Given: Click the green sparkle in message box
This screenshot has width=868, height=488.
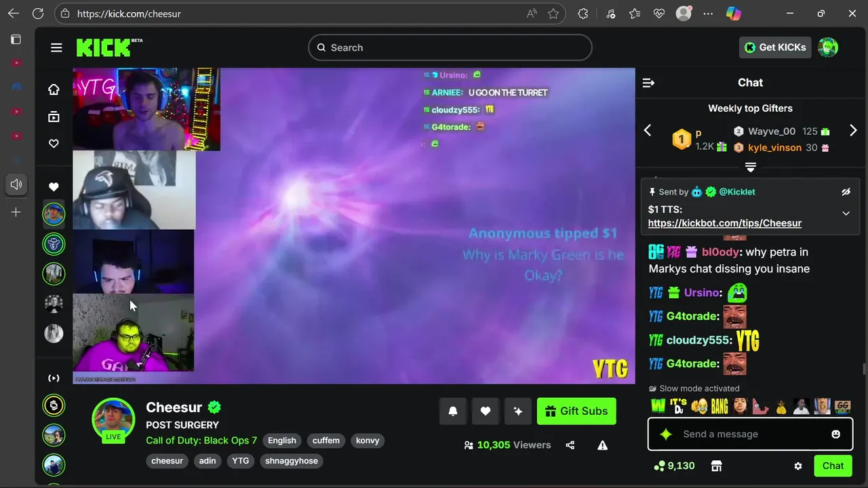Looking at the screenshot, I should point(666,434).
